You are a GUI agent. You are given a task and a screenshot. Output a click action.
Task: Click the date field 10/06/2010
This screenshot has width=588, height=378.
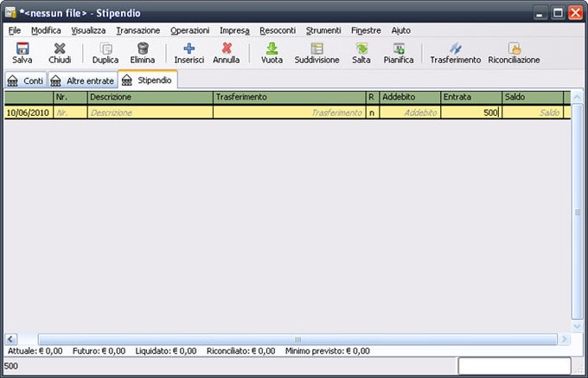point(29,112)
